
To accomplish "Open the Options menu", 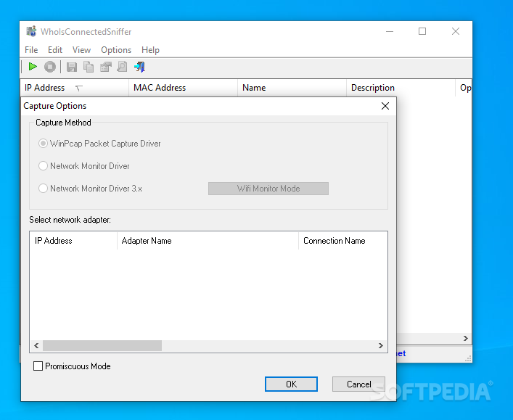I will 116,50.
